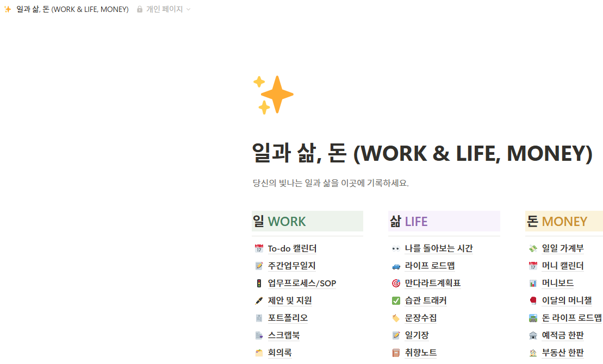Open the 돈 라이프 로드맵 page

572,318
